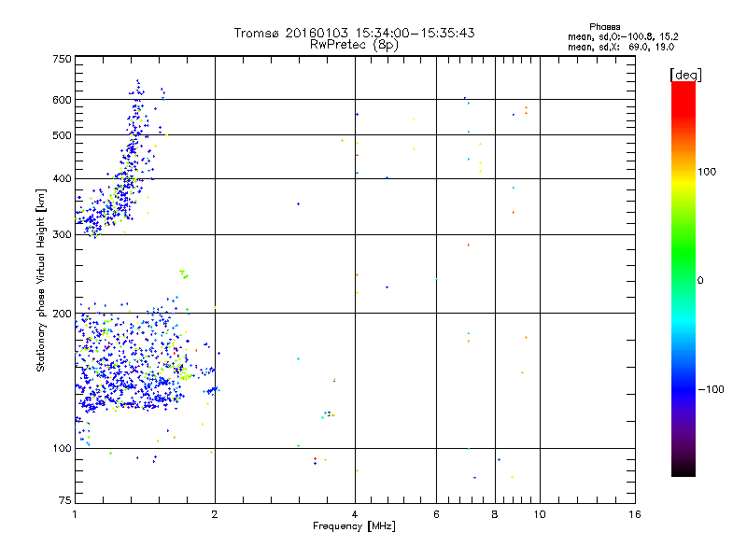Viewport: 747px width, 560px height.
Task: Click the x-axis label '6'
Action: click(x=436, y=514)
